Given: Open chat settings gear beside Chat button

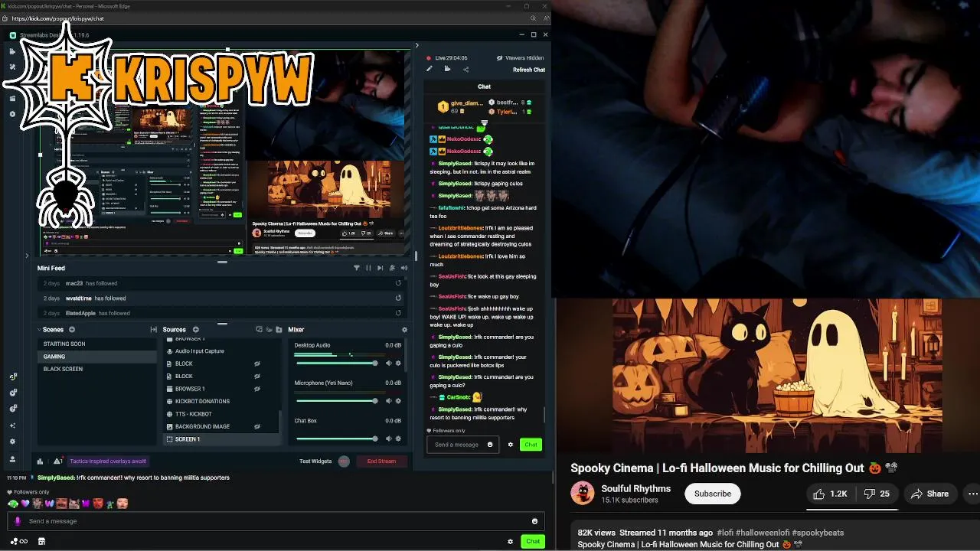Looking at the screenshot, I should (510, 445).
